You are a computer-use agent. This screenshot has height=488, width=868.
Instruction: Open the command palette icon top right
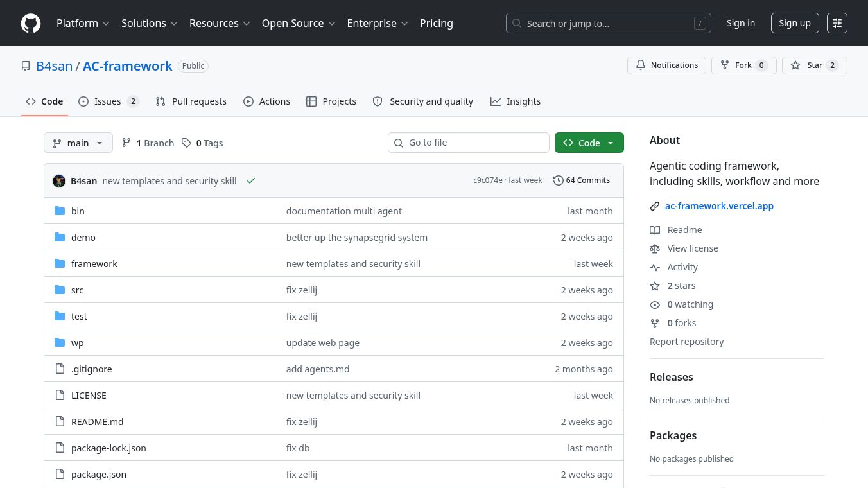(837, 23)
